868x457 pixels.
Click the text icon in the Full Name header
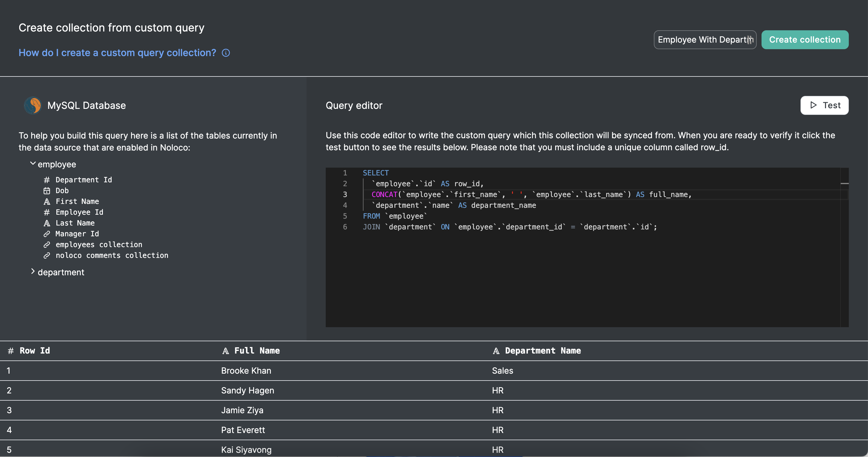226,351
